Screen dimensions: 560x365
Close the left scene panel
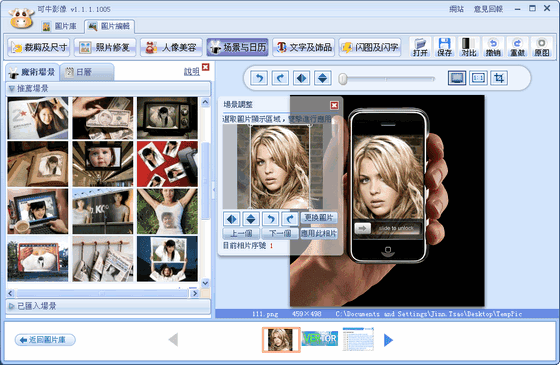click(206, 67)
